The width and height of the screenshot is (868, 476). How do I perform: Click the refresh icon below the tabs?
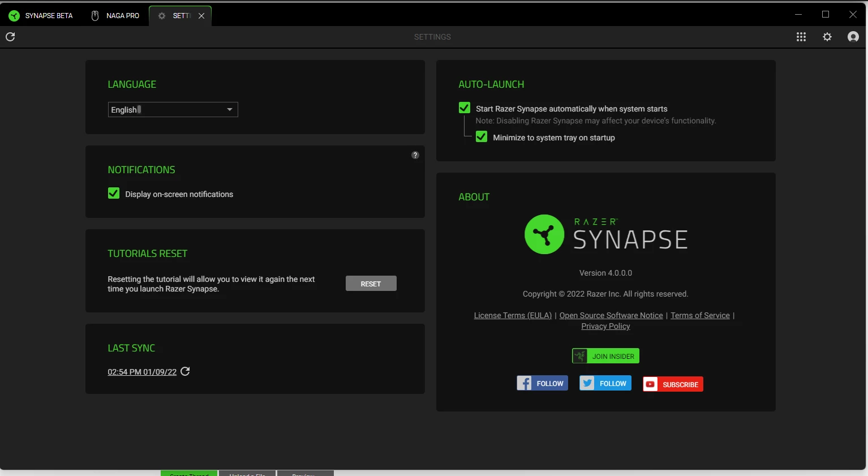point(10,37)
